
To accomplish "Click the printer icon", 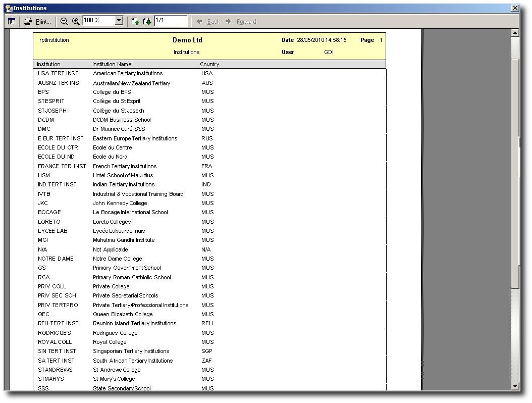I will [28, 21].
